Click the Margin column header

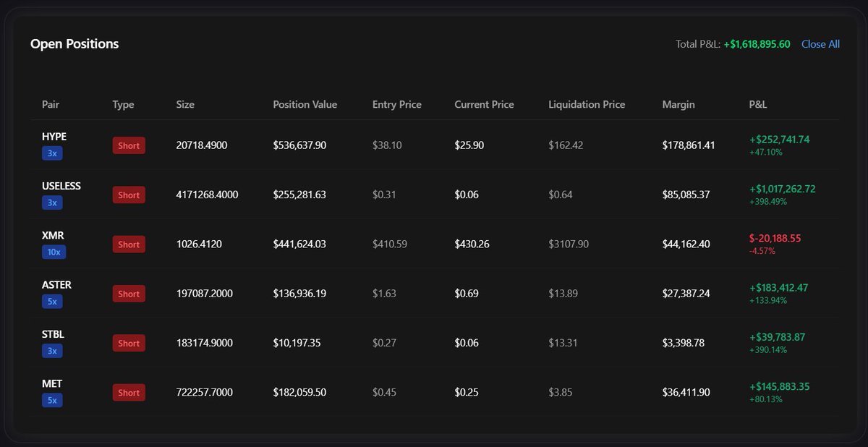(x=678, y=104)
